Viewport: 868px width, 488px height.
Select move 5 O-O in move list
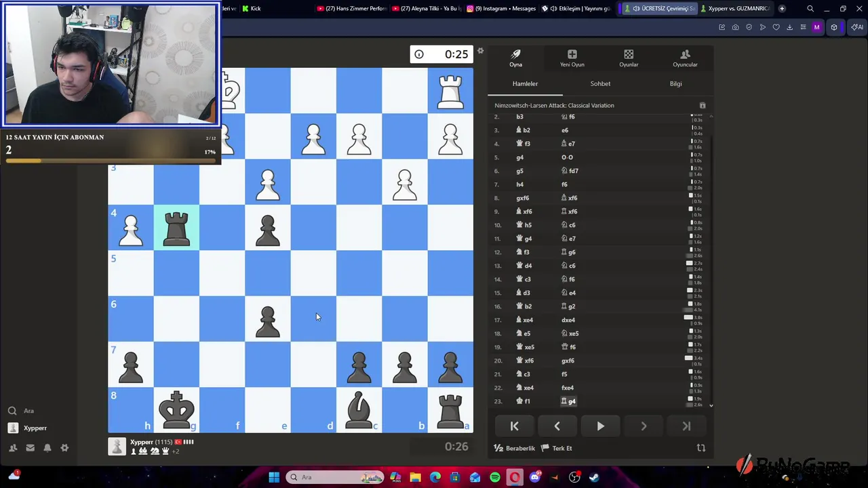tap(567, 157)
